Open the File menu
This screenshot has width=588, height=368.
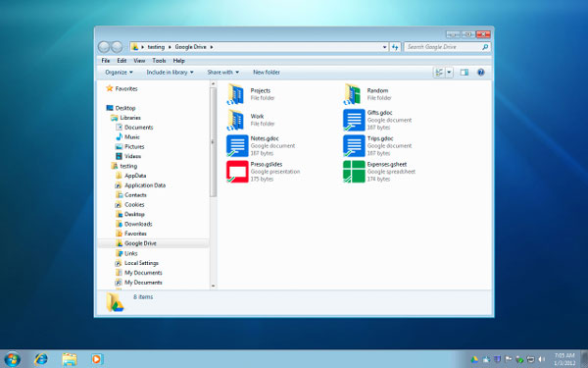[x=106, y=61]
